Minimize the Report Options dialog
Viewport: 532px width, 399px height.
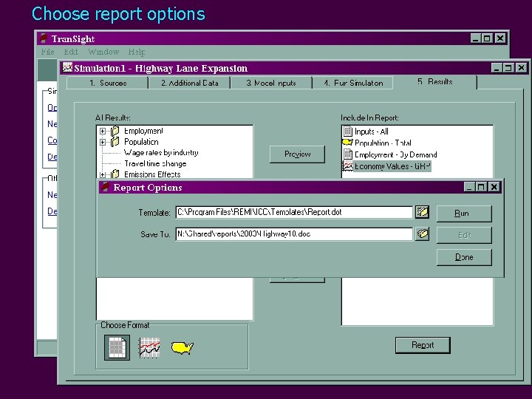click(x=469, y=187)
